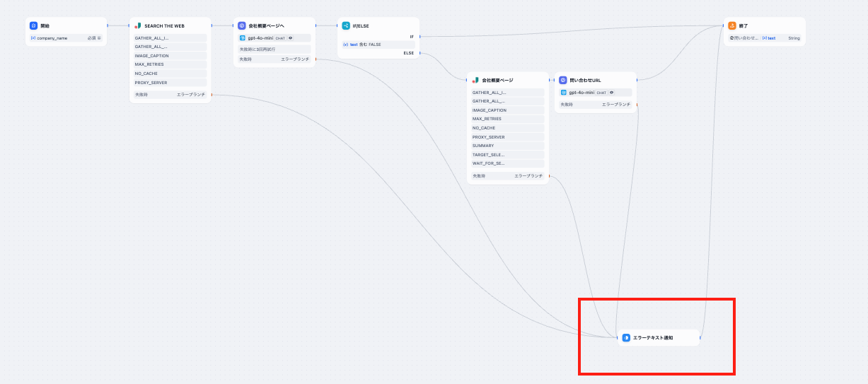Select the MAX_RETRIES parameter in SEARCH THE WEB
868x384 pixels.
tap(170, 64)
